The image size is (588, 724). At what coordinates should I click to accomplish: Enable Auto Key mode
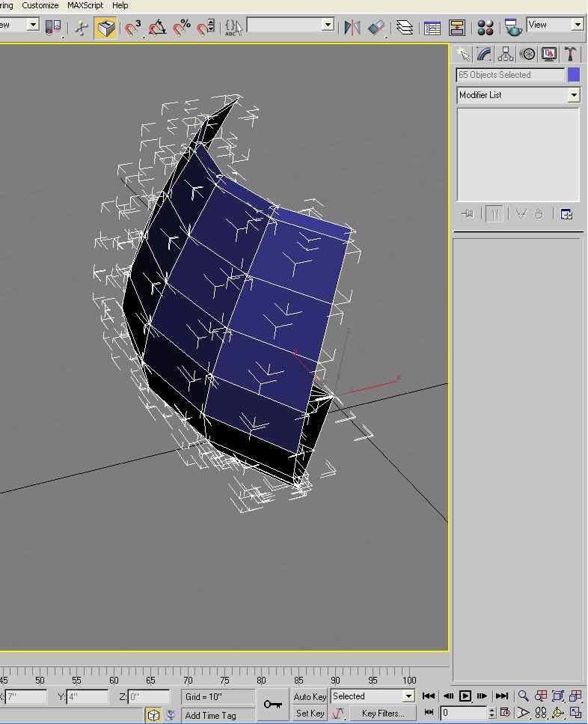point(310,696)
